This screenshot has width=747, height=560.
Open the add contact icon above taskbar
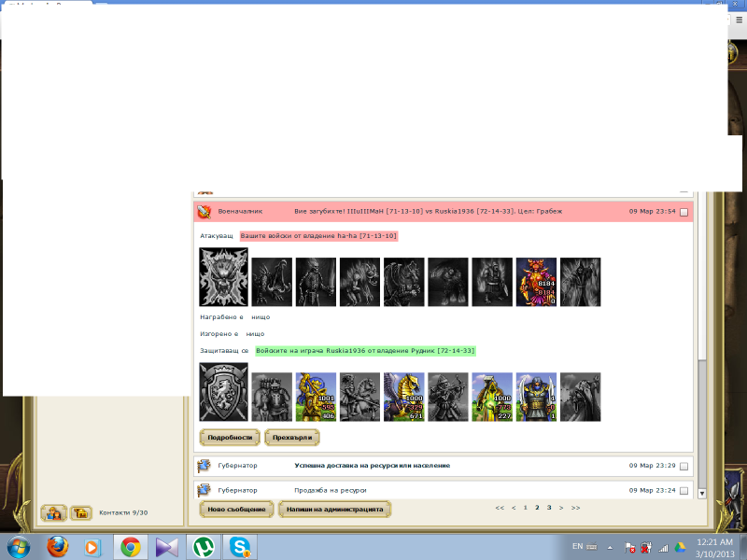click(x=54, y=512)
